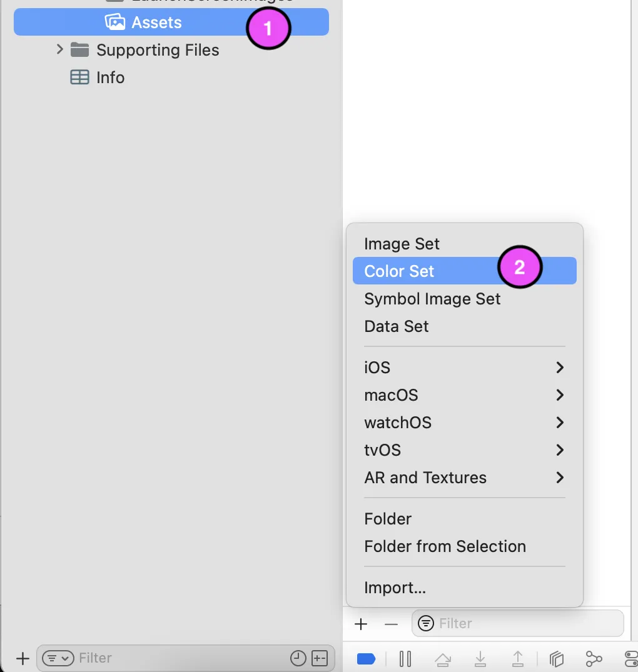Viewport: 638px width, 672px height.
Task: Toggle recent files filter clock icon
Action: click(x=298, y=658)
